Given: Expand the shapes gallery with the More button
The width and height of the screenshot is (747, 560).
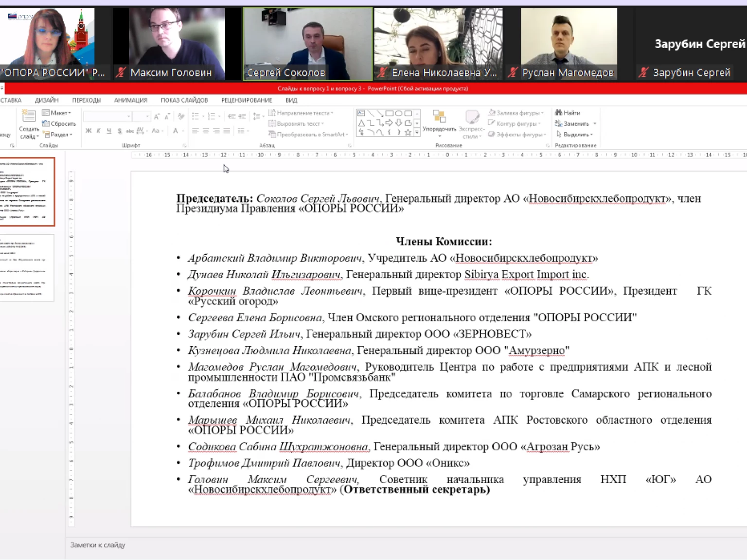Looking at the screenshot, I should [x=417, y=133].
